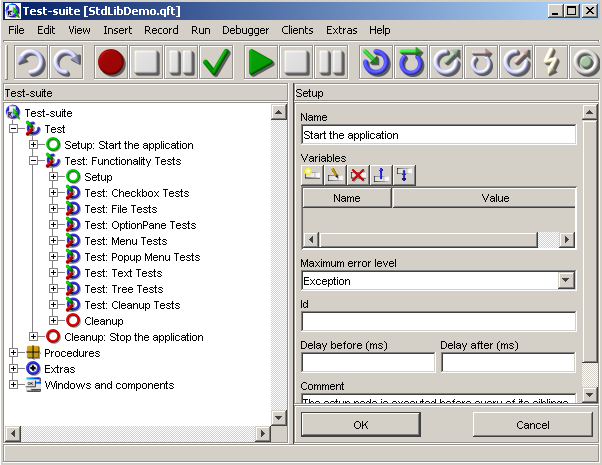The height and width of the screenshot is (465, 602).
Task: Run the test with the green play button
Action: pos(261,63)
